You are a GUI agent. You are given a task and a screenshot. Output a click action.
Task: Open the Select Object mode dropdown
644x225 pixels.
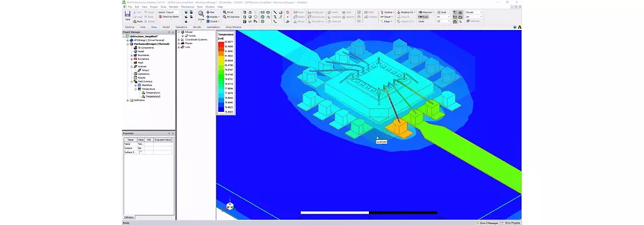tap(169, 12)
